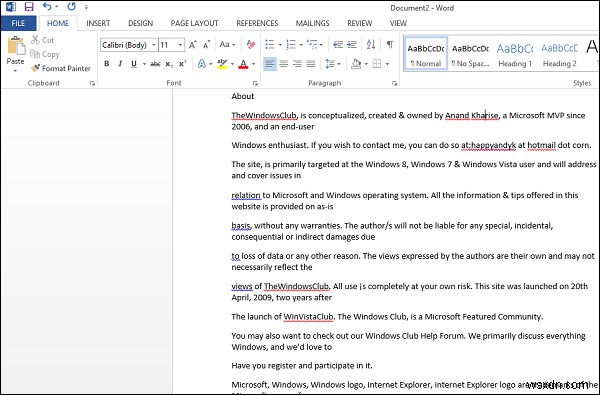Click Sort A-Z icon
This screenshot has width=600, height=395.
pyautogui.click(x=370, y=45)
